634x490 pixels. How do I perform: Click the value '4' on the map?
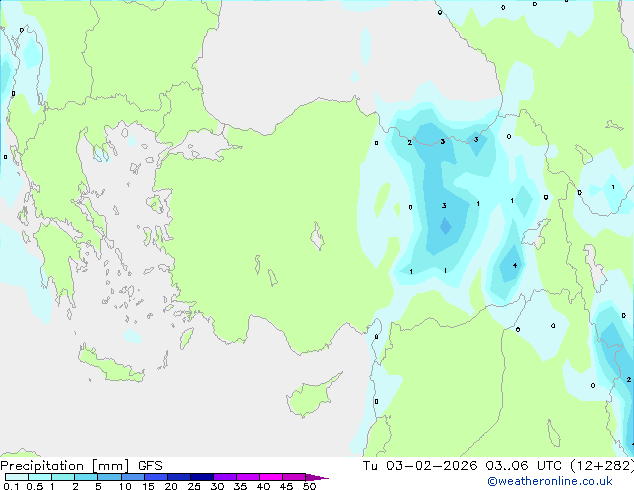click(x=515, y=266)
